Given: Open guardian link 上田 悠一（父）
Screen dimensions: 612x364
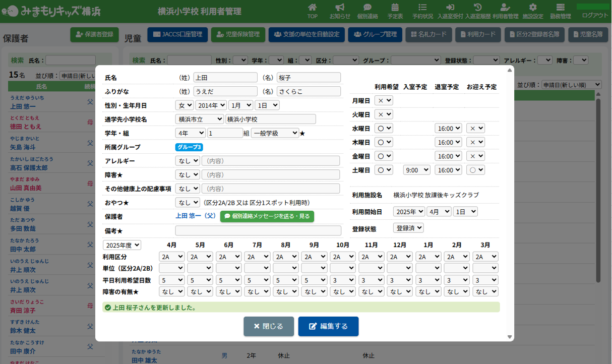Looking at the screenshot, I should (196, 216).
